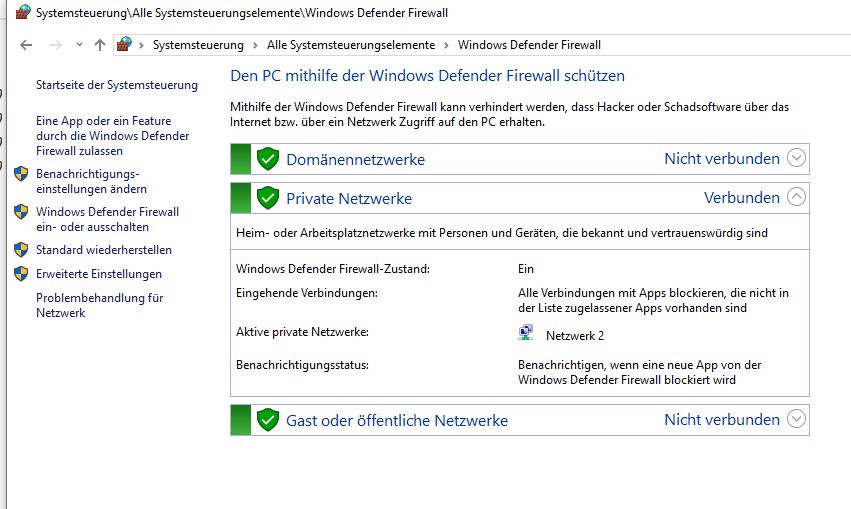Open Erweiterte Einstellungen link
The height and width of the screenshot is (509, 851).
[99, 273]
